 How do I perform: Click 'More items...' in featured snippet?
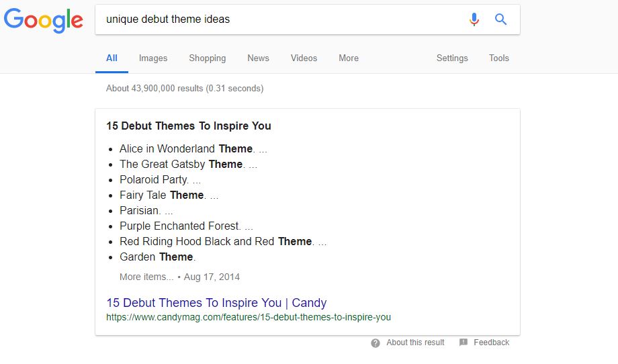[146, 277]
